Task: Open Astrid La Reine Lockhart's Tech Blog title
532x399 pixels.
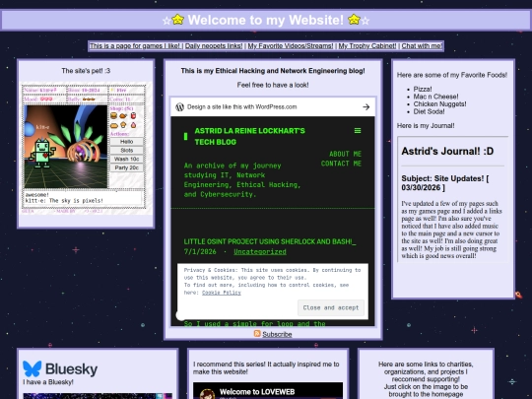Action: coord(249,136)
